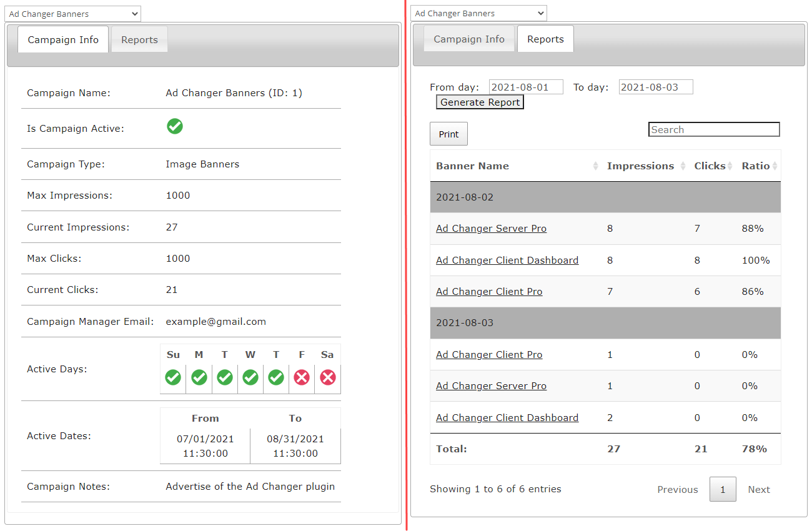The image size is (812, 531).
Task: Sort the table by Impressions column
Action: (640, 166)
